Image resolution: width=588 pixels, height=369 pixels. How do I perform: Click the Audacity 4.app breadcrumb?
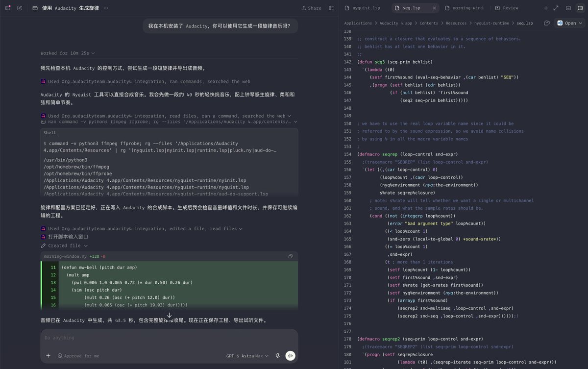tap(396, 23)
